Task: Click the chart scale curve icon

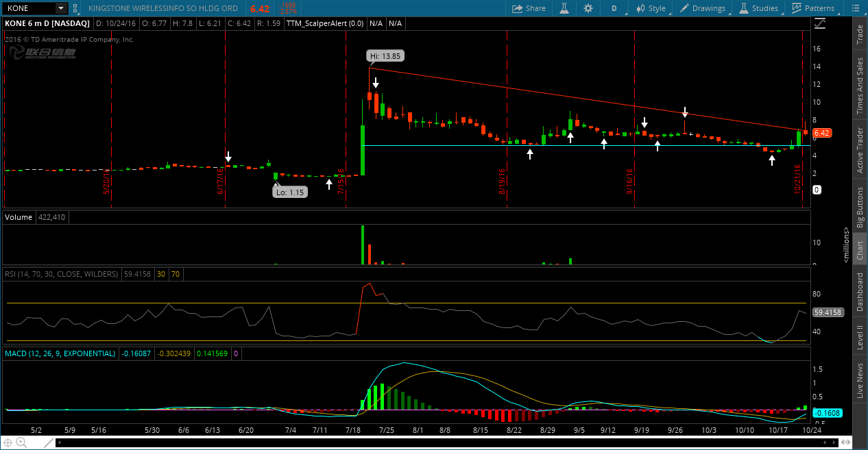Action: [820, 24]
